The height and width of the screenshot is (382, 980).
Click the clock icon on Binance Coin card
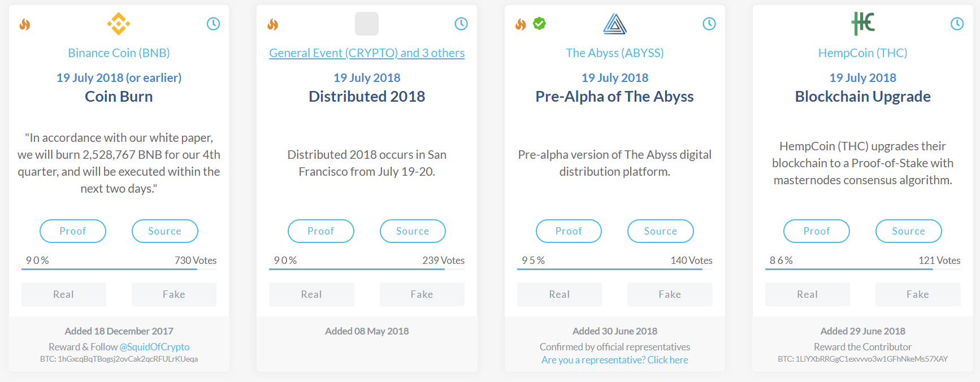pyautogui.click(x=213, y=24)
